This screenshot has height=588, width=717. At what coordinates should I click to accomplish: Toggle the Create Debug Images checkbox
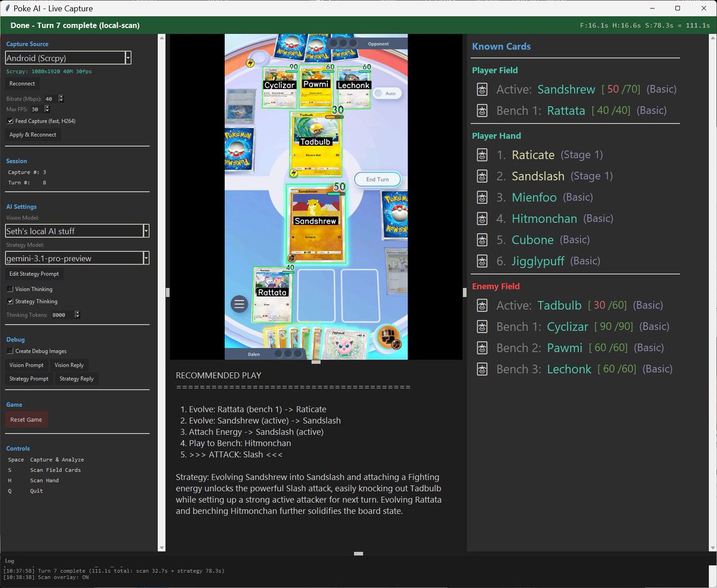[x=10, y=351]
